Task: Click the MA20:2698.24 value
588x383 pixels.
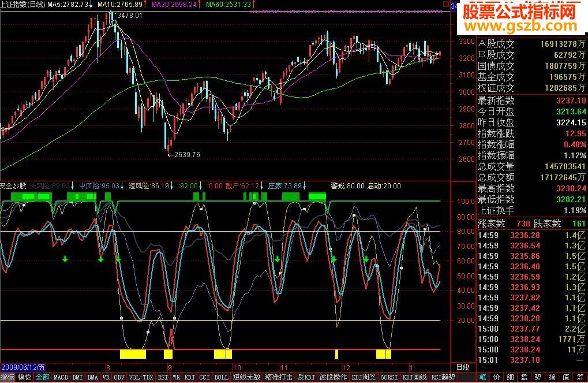Action: [x=174, y=5]
